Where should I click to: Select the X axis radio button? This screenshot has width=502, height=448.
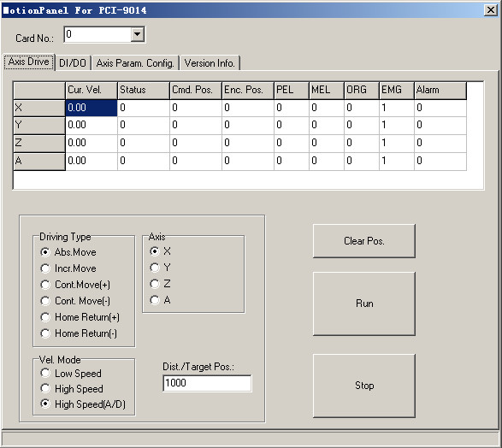point(161,251)
